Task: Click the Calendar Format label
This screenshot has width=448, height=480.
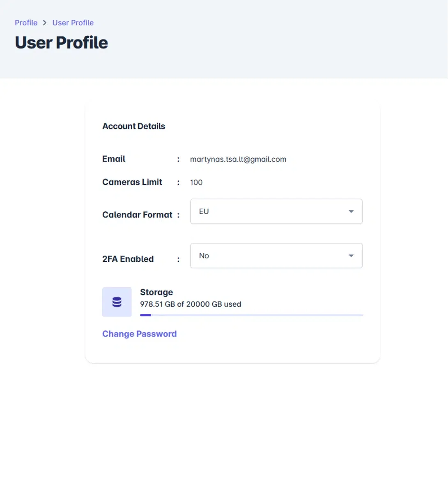Action: click(x=137, y=215)
